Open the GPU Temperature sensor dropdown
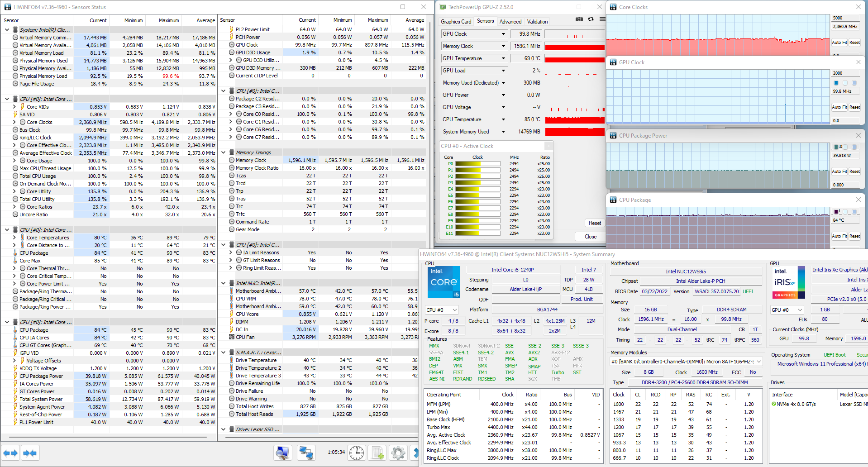The height and width of the screenshot is (467, 868). 503,58
